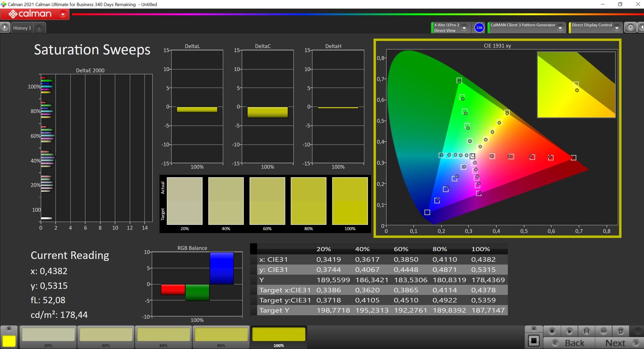Add a new history tab with plus
644x349 pixels.
[x=39, y=29]
